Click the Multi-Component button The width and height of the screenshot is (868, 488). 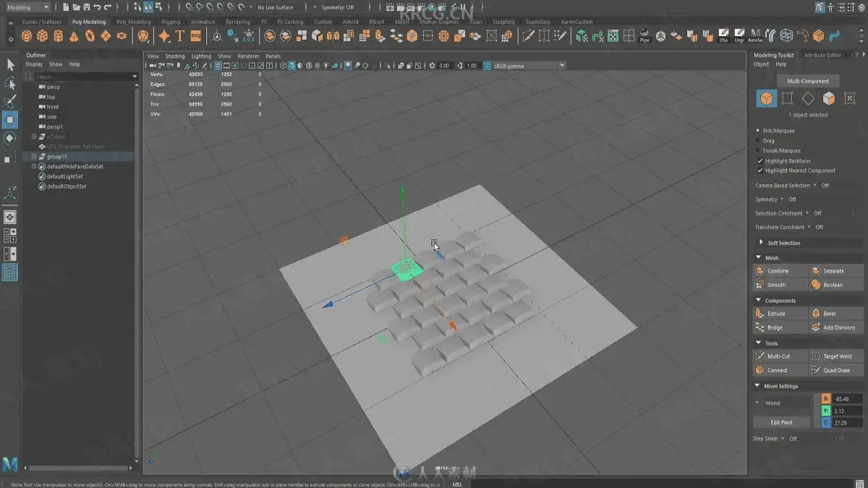808,81
